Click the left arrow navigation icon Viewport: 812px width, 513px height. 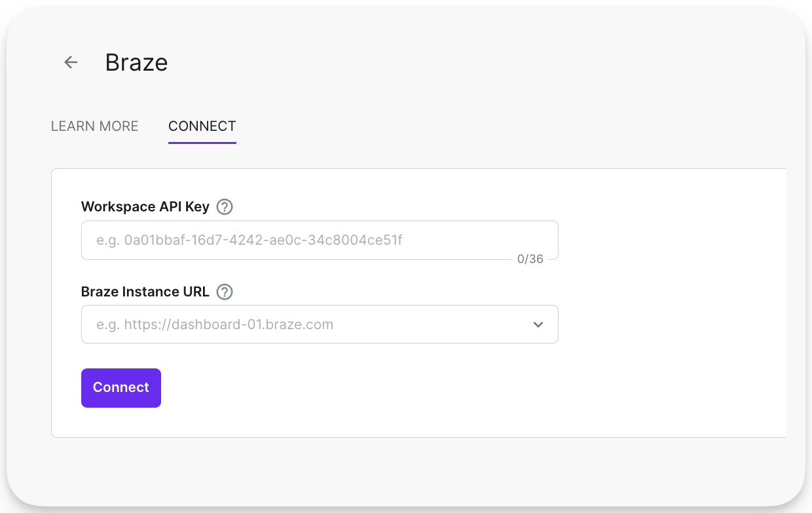pyautogui.click(x=70, y=62)
